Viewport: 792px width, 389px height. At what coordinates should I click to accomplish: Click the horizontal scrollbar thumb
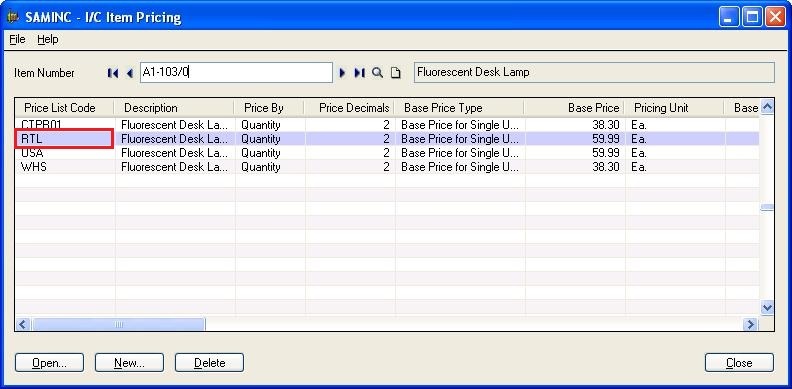click(x=119, y=324)
